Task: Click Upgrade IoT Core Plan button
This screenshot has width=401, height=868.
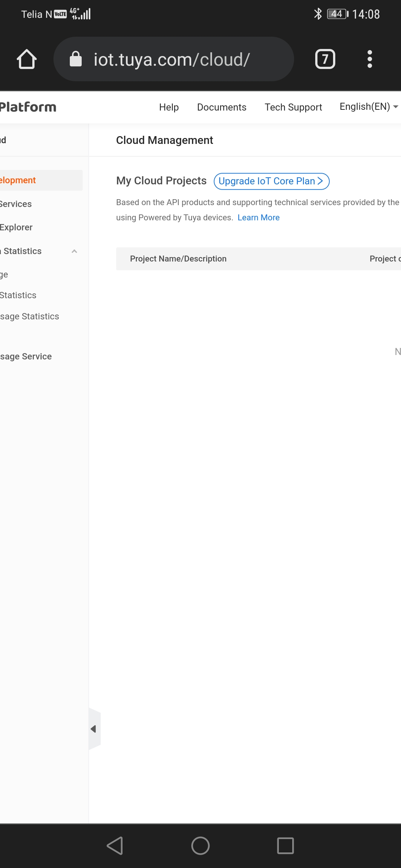Action: point(271,181)
